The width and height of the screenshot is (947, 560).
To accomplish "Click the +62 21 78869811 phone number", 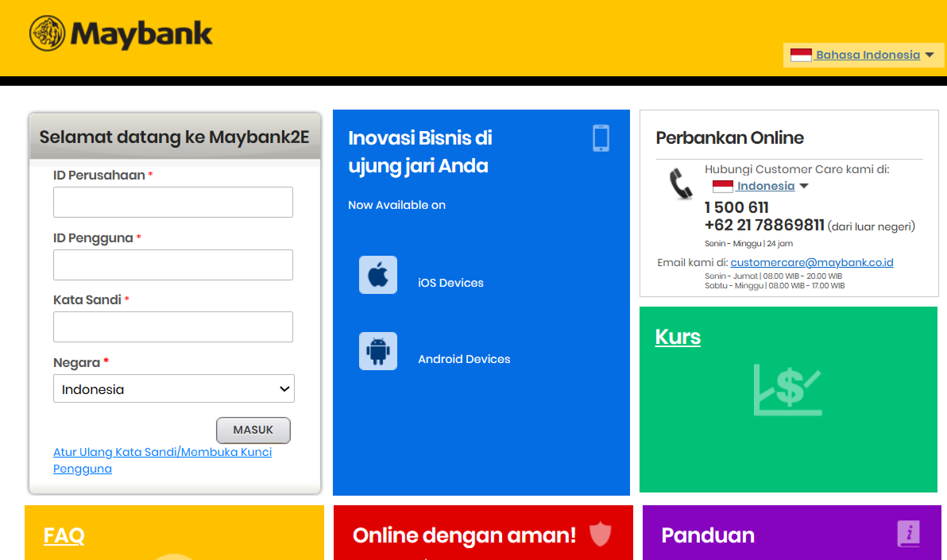I will point(764,226).
